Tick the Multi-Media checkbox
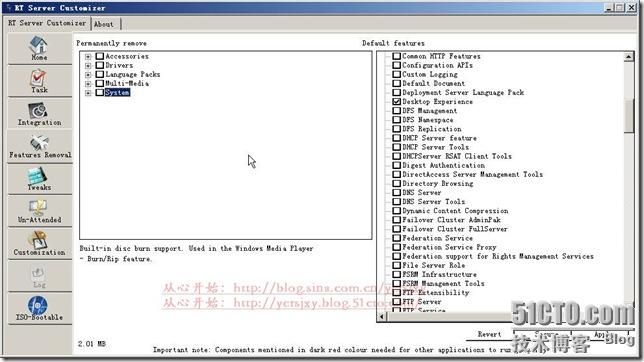The image size is (644, 362). (99, 83)
